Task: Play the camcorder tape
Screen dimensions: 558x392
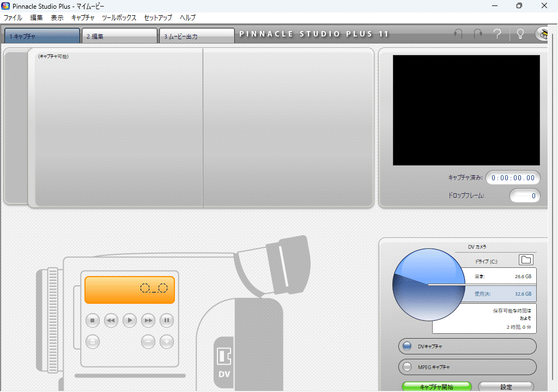Action: (x=130, y=321)
